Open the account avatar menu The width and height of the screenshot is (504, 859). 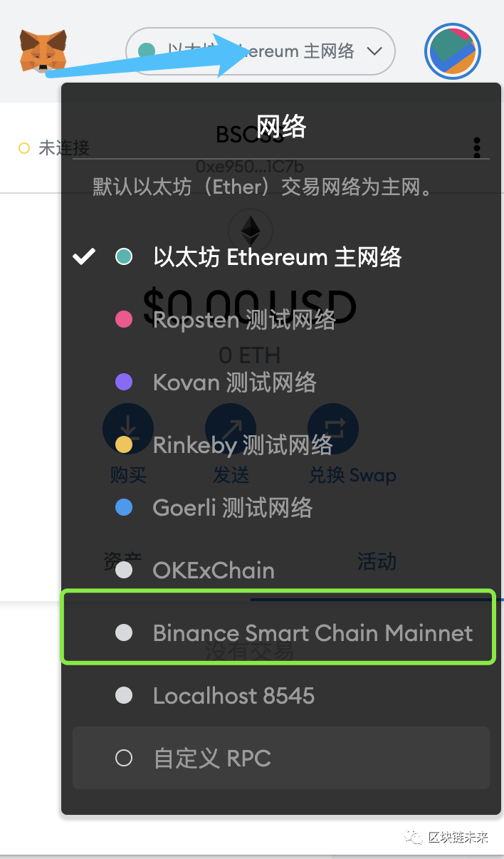coord(453,51)
